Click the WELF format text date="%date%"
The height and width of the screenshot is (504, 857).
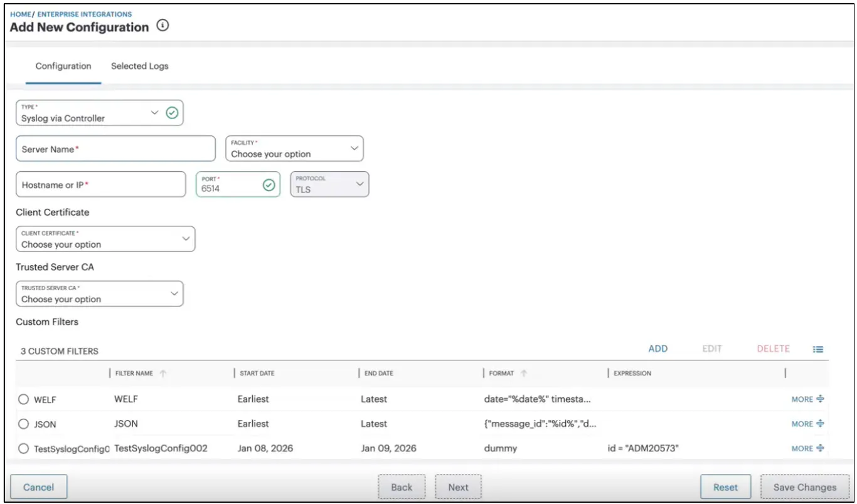tap(538, 399)
